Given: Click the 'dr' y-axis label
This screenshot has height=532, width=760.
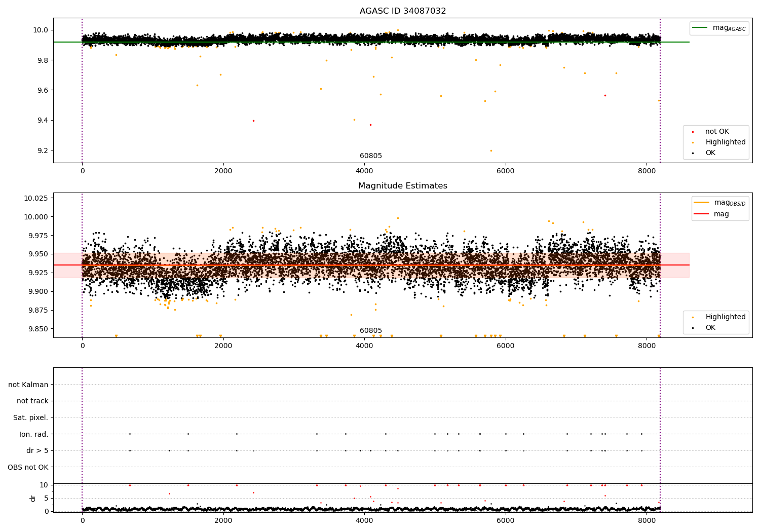Looking at the screenshot, I should (33, 498).
